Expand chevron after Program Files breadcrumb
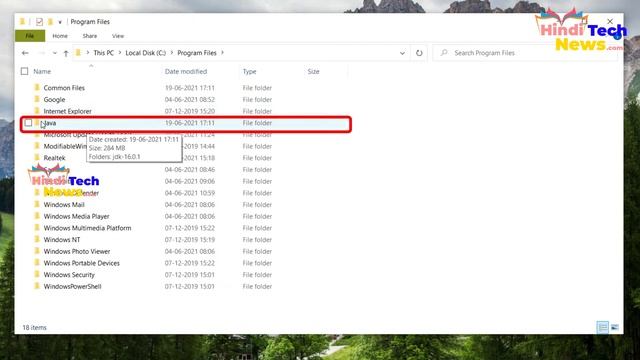 coord(222,53)
